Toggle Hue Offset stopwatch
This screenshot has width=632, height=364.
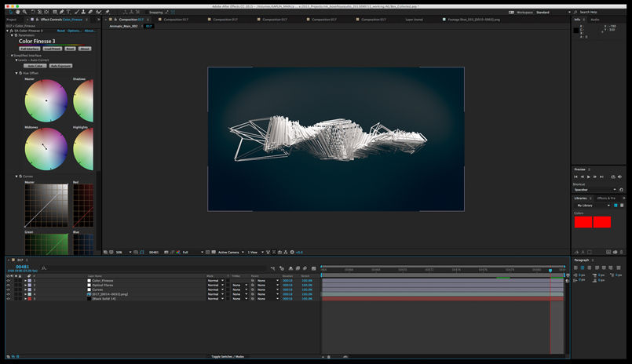[20, 73]
